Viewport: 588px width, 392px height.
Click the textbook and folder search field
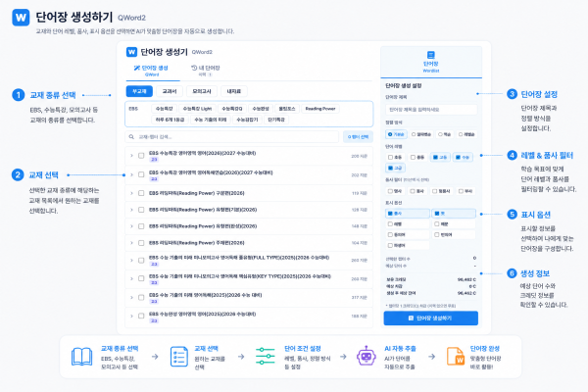pyautogui.click(x=232, y=137)
